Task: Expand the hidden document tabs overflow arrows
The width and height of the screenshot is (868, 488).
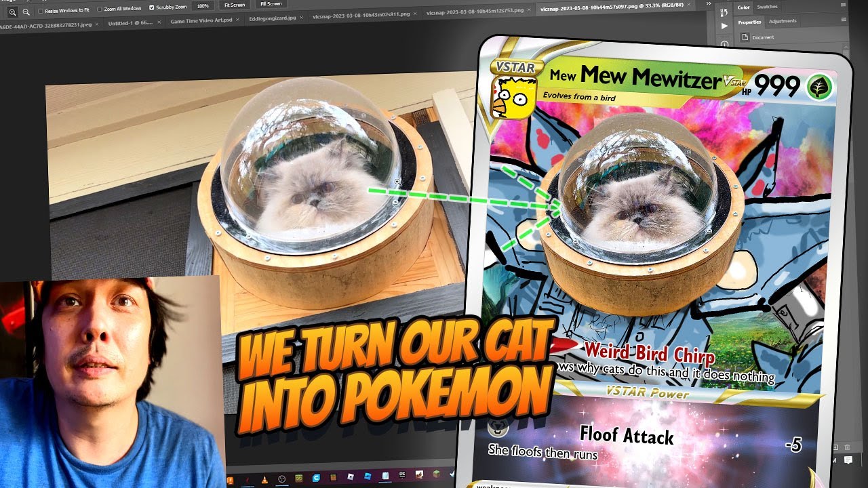Action: [709, 4]
